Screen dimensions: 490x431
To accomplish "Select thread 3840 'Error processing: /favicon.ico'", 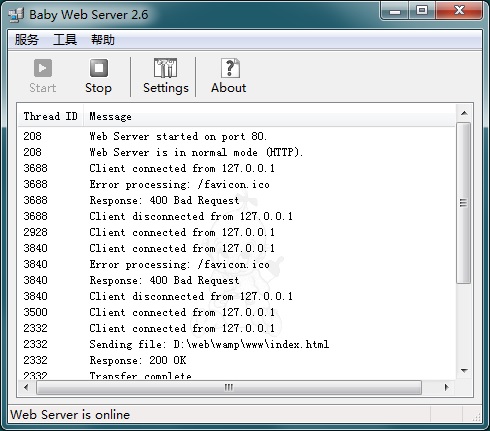I will click(236, 264).
